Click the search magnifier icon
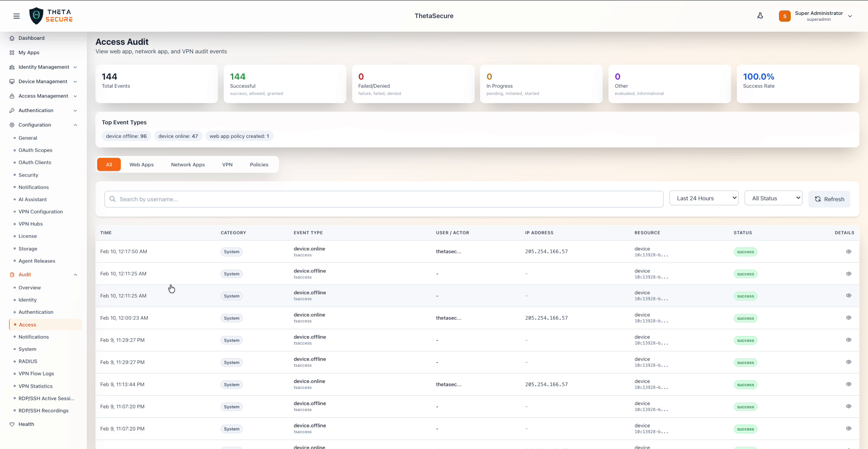The image size is (868, 449). tap(112, 199)
